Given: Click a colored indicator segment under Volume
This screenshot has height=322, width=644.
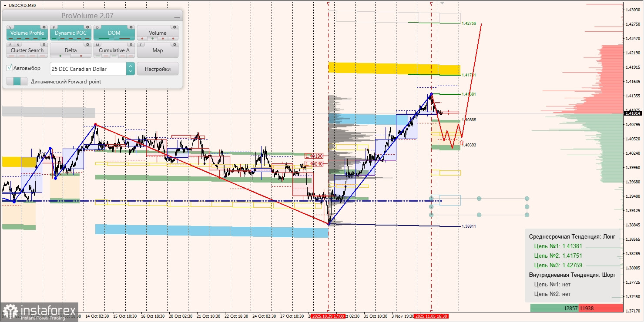Looking at the screenshot, I should click(x=153, y=38).
